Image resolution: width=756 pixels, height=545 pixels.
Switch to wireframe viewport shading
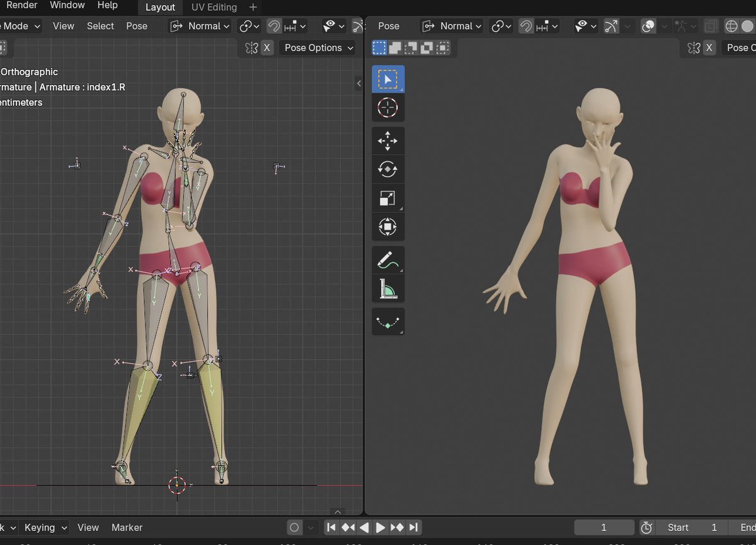click(x=731, y=26)
